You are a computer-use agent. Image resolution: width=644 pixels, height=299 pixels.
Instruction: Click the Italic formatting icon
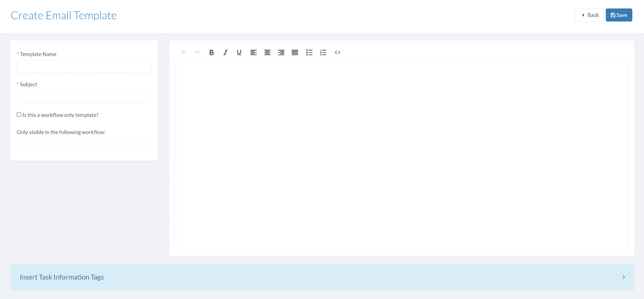[225, 52]
